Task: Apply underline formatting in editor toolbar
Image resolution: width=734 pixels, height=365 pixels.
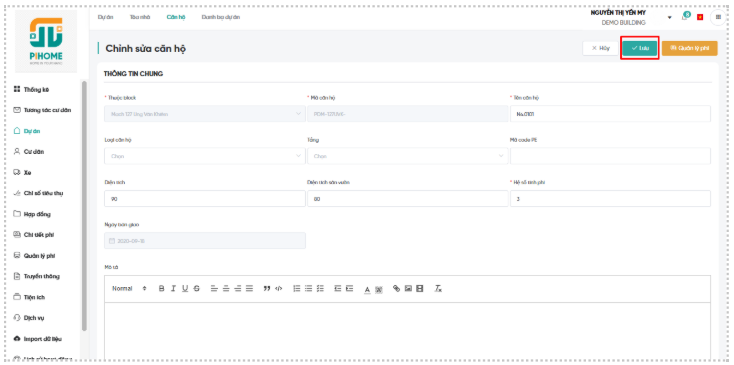Action: click(185, 289)
